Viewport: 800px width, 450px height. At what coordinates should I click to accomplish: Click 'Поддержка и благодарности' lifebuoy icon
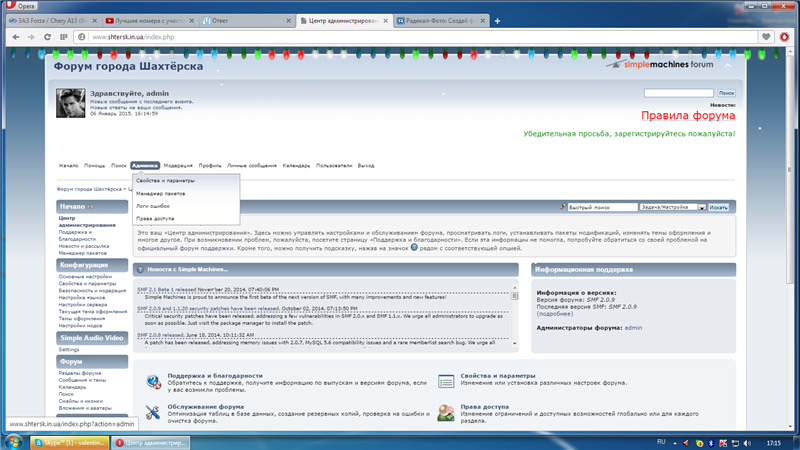tap(154, 382)
